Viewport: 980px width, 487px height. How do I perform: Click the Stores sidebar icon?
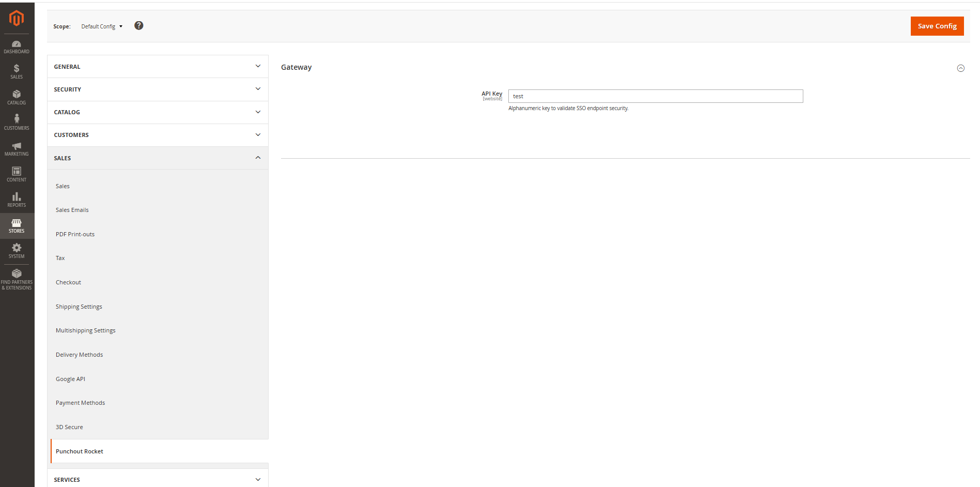point(17,226)
